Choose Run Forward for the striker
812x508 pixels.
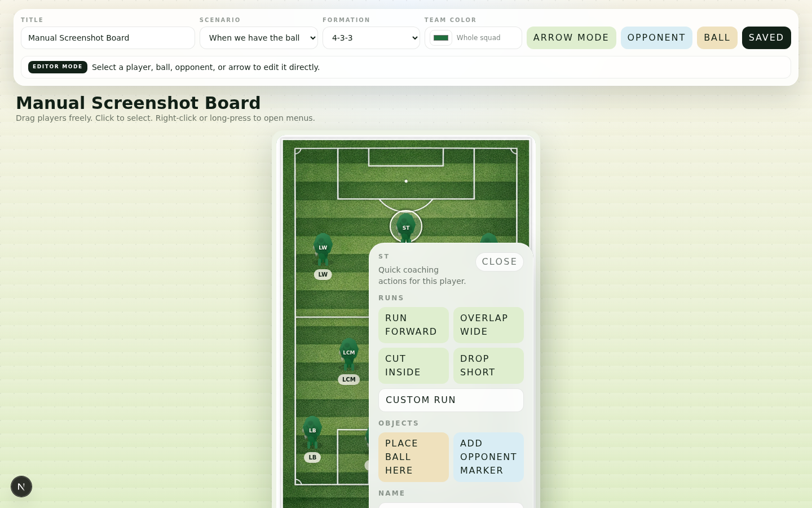(413, 325)
